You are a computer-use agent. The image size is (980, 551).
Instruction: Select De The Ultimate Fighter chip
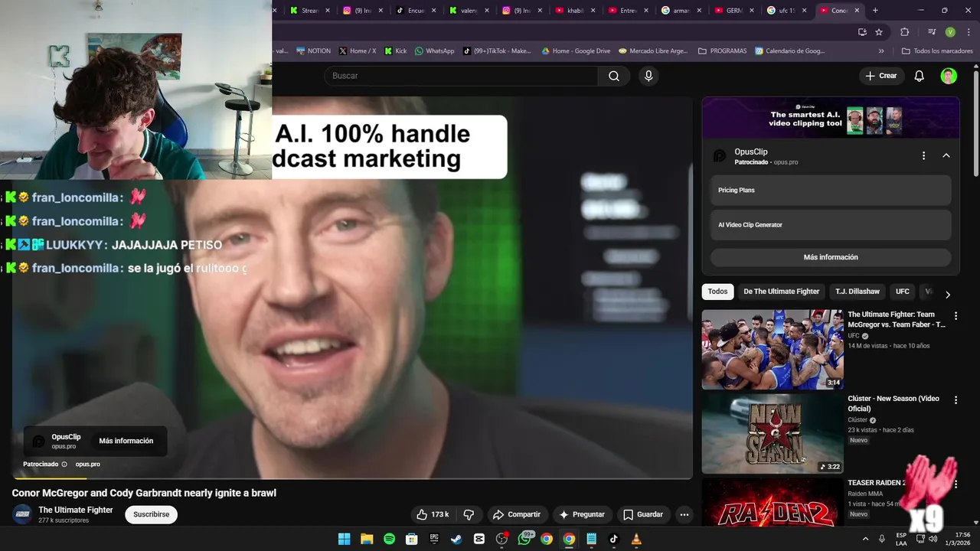(781, 292)
